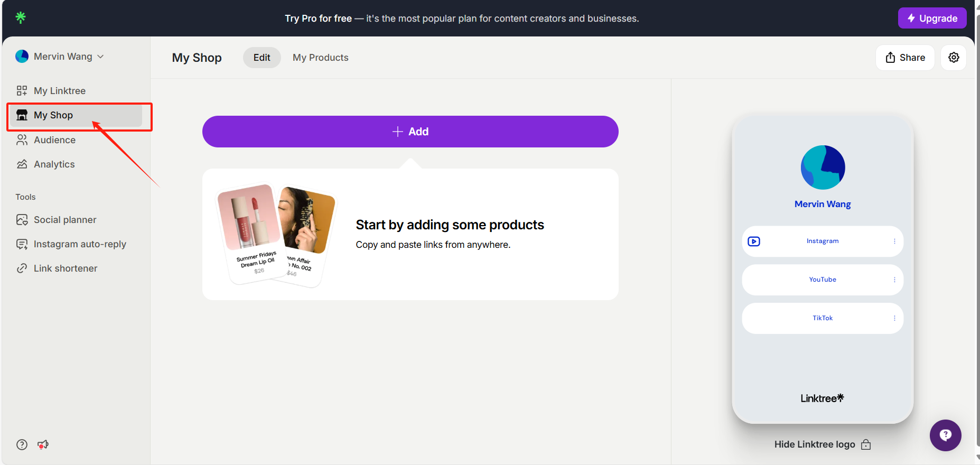Screen dimensions: 980x465
Task: Click the Instagram link video icon
Action: [x=754, y=241]
